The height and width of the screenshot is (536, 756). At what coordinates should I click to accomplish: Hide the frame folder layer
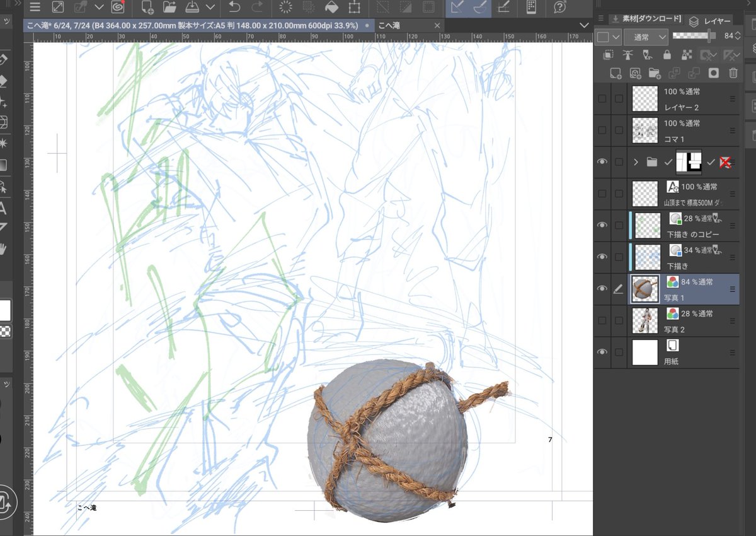coord(602,162)
